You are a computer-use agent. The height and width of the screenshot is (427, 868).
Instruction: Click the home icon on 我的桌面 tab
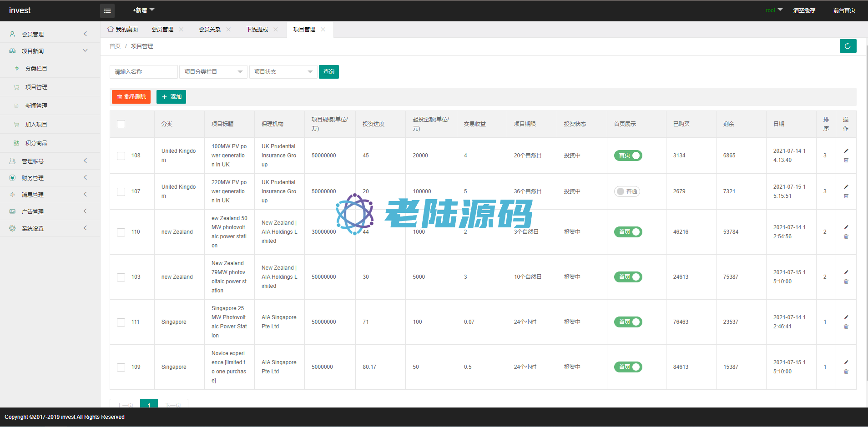[111, 29]
